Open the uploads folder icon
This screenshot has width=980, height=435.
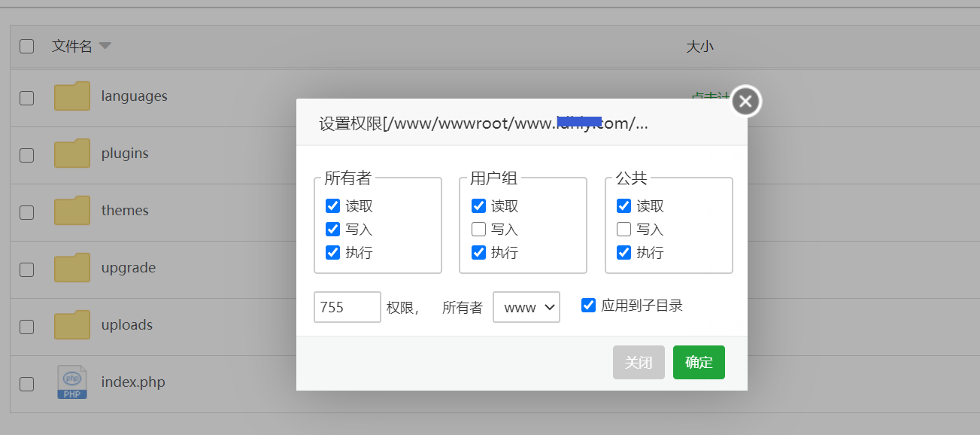pyautogui.click(x=71, y=324)
